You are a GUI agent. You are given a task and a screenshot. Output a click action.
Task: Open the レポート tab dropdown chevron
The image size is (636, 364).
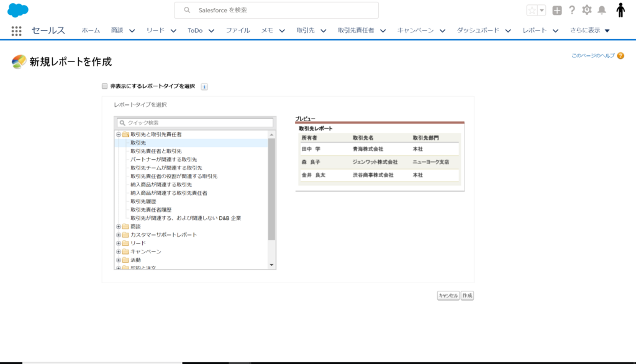[x=555, y=31]
